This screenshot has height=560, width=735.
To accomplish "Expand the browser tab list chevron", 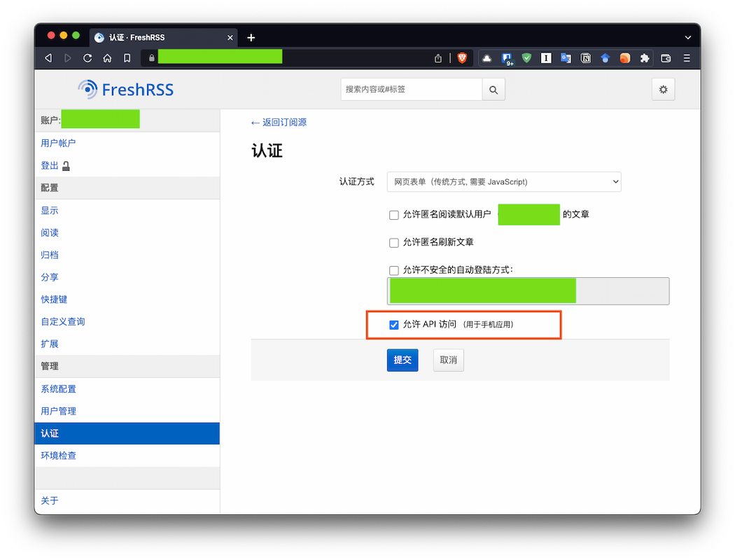I will tap(687, 37).
